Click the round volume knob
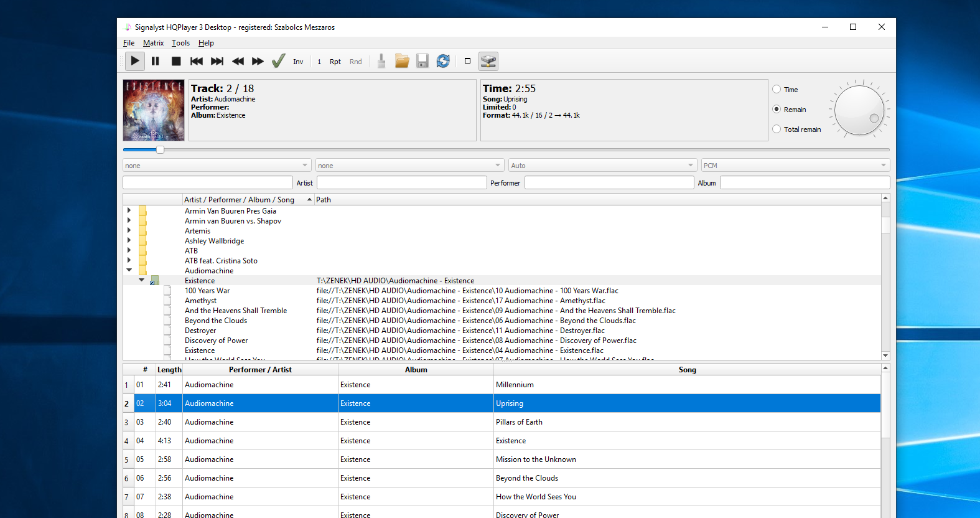 (x=859, y=110)
